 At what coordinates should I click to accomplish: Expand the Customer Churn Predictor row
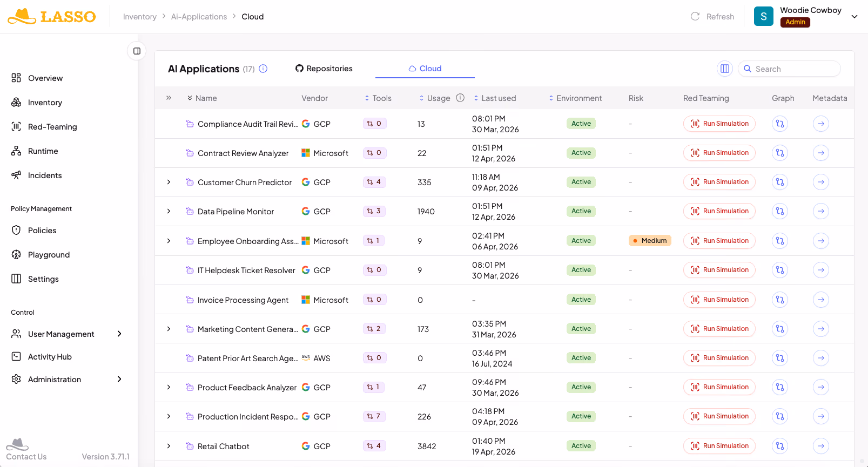point(169,182)
